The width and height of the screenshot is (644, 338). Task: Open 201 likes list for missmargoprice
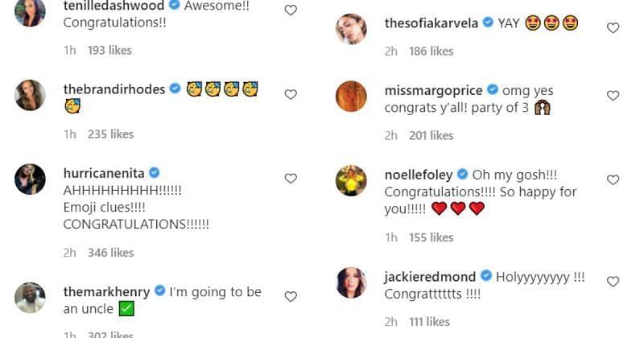[431, 135]
